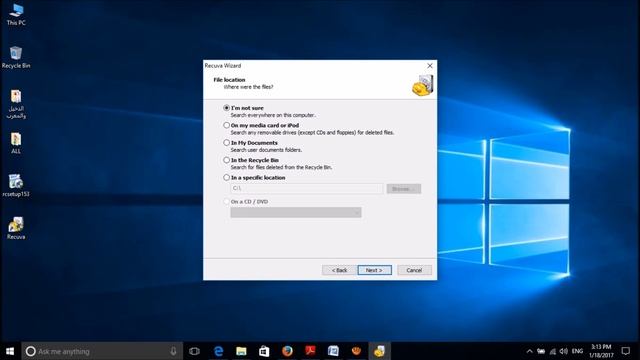
Task: Select the ALL archive desktop icon
Action: click(16, 143)
